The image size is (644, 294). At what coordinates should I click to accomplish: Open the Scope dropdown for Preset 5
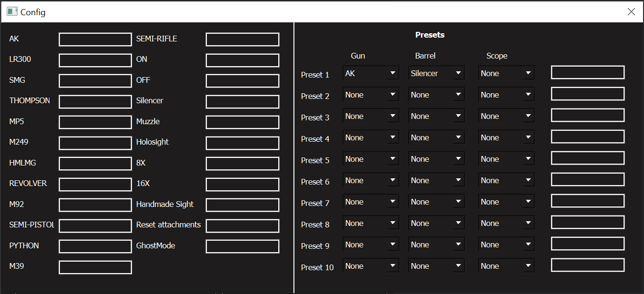click(x=506, y=158)
